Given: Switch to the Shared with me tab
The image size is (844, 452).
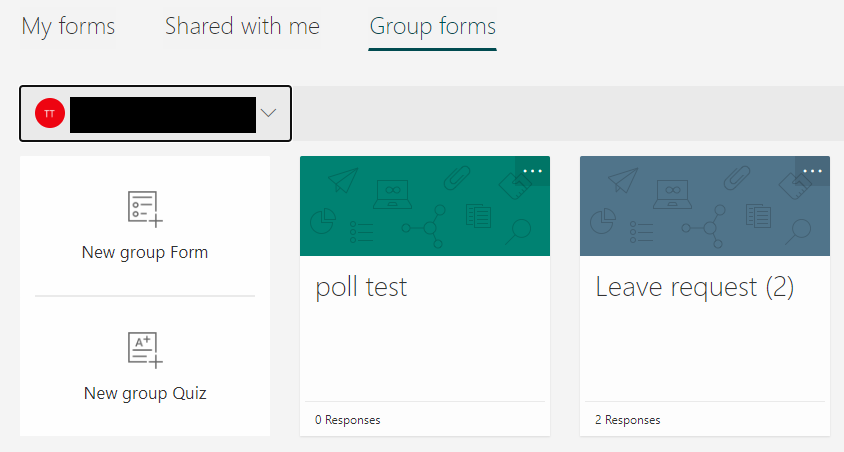Looking at the screenshot, I should click(242, 26).
